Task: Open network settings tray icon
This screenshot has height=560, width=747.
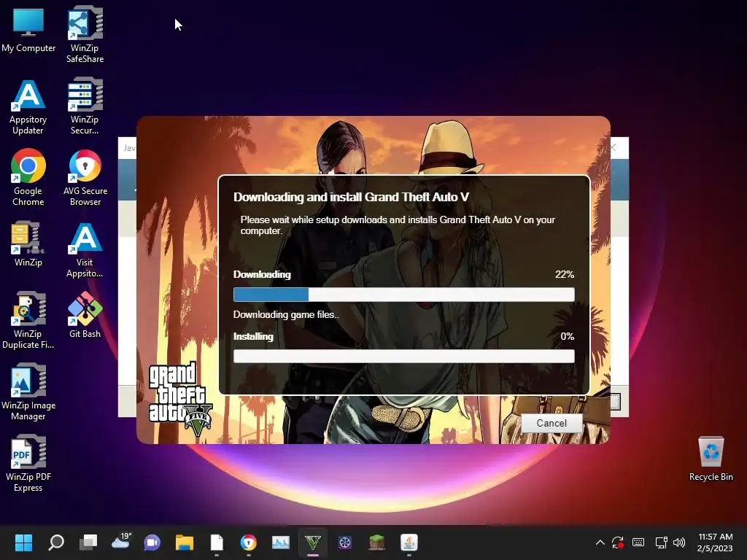Action: click(x=661, y=542)
